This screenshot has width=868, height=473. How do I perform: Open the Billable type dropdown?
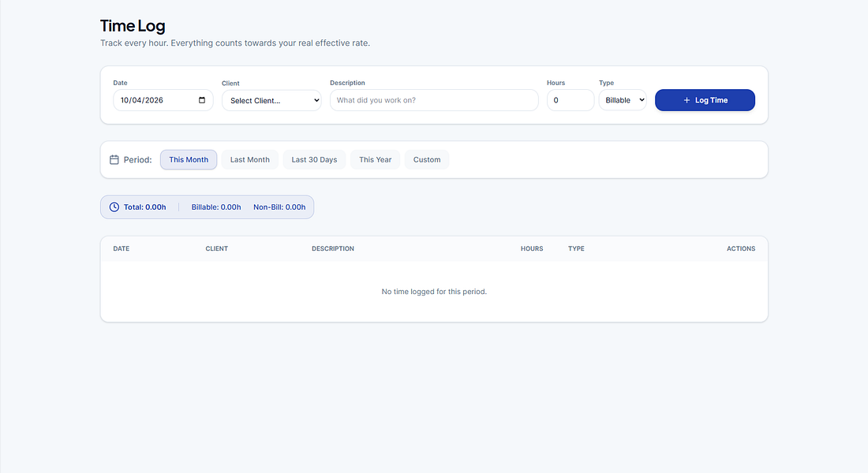click(x=623, y=100)
